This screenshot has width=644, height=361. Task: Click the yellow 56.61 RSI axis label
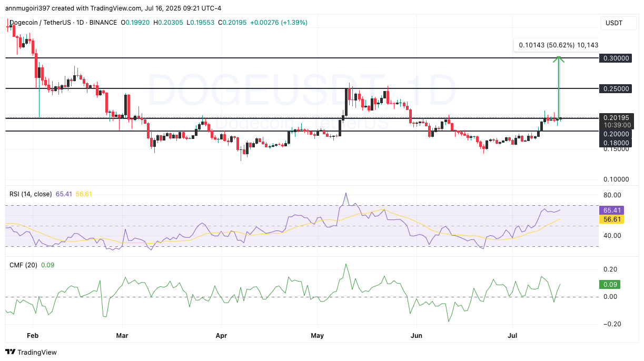tap(611, 219)
